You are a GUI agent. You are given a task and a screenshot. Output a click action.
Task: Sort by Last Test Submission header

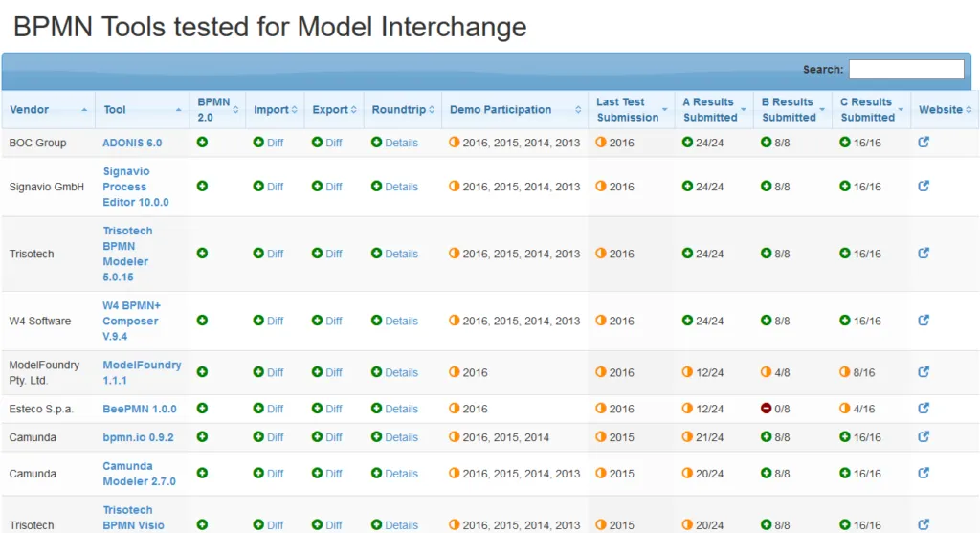pos(632,110)
